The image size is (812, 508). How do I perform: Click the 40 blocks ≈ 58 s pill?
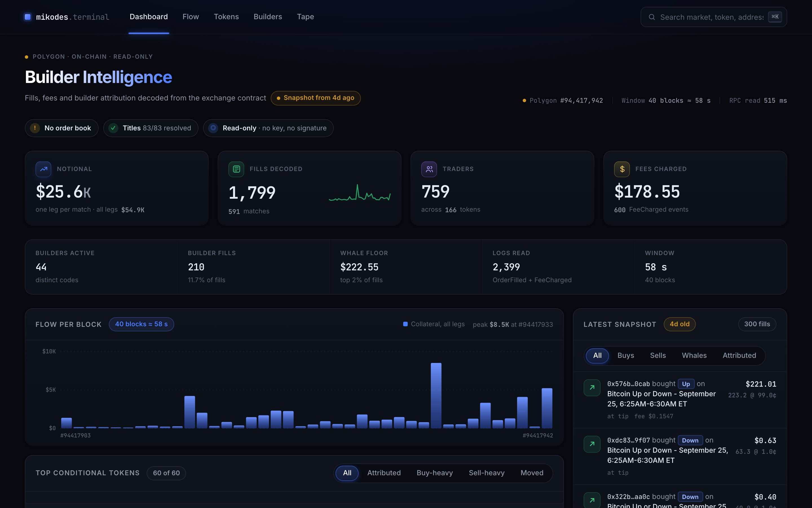coord(141,324)
